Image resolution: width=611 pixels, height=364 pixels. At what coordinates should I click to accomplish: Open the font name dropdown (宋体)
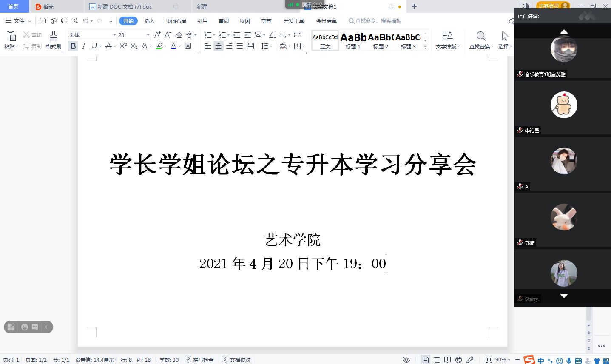pos(114,35)
